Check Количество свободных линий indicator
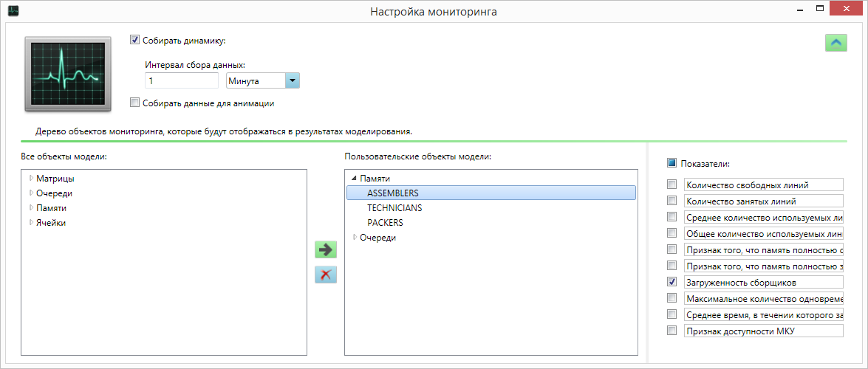Image resolution: width=868 pixels, height=369 pixels. 672,184
